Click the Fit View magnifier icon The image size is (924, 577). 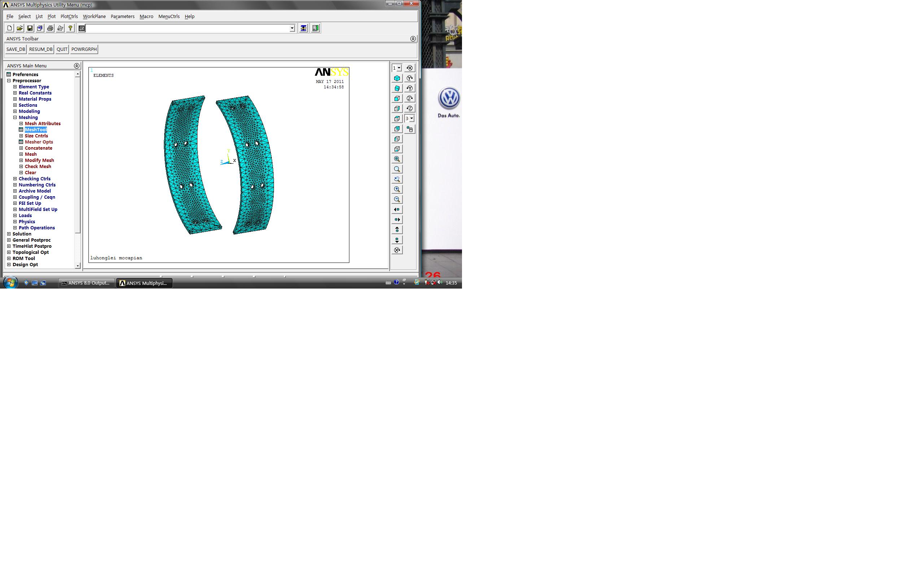click(x=397, y=159)
